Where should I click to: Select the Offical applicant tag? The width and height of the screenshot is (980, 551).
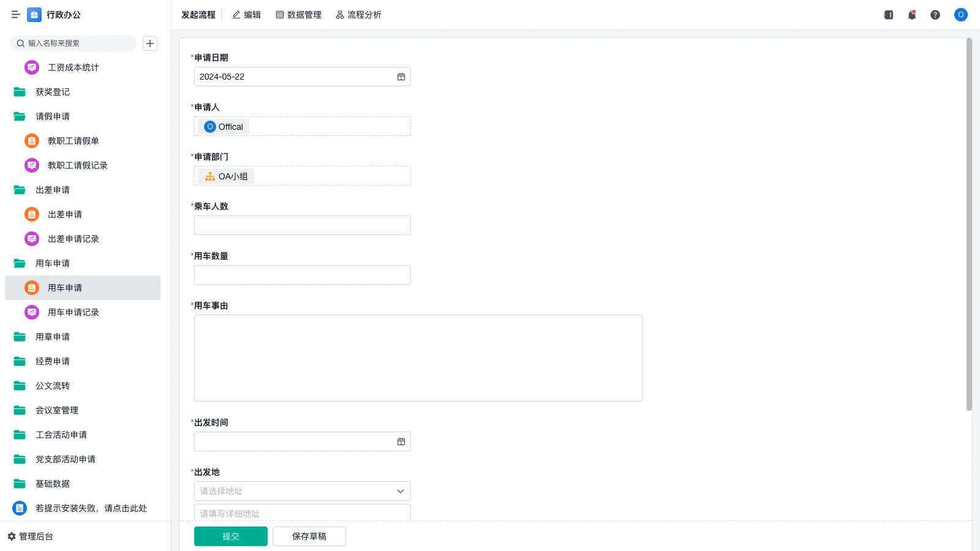coord(224,127)
